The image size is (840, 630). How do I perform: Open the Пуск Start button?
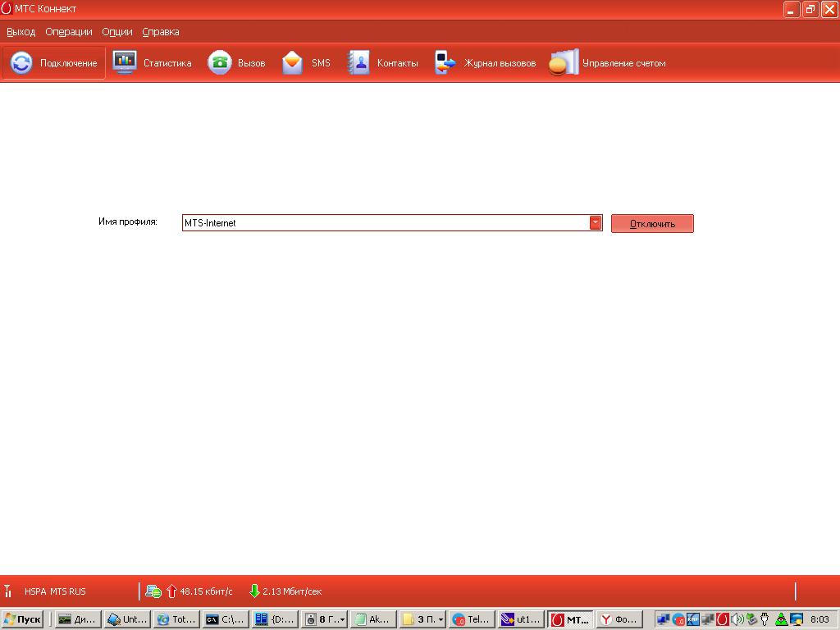point(22,619)
